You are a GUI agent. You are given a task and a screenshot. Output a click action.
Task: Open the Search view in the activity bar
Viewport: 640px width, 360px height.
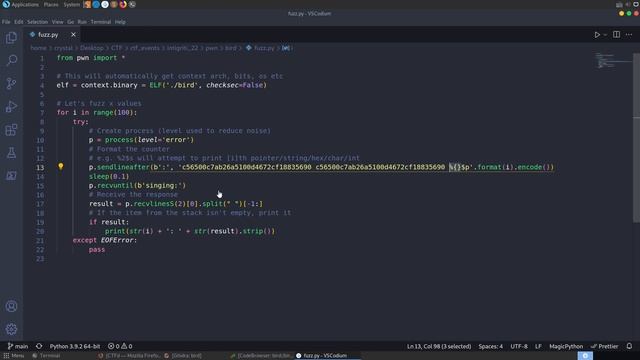11,60
